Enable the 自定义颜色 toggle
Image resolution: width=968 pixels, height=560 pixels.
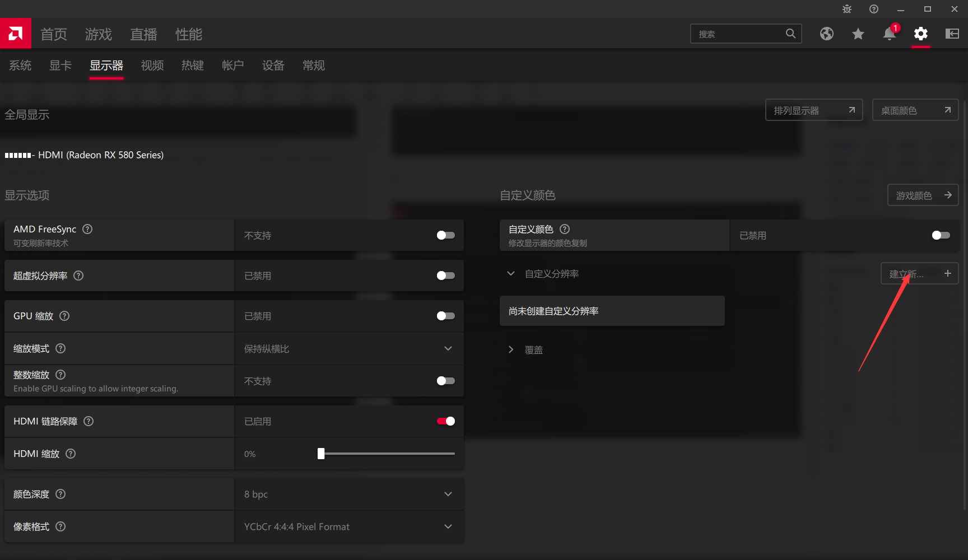[x=941, y=235]
